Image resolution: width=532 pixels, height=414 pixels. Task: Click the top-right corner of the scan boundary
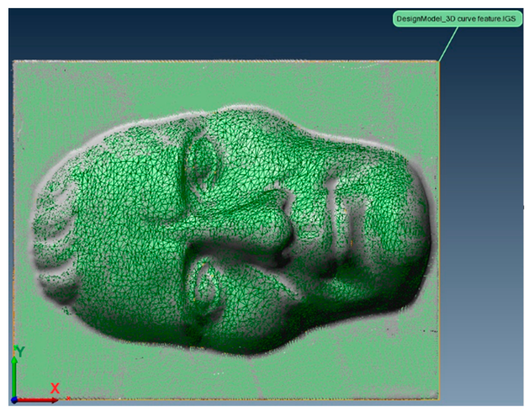click(x=439, y=62)
